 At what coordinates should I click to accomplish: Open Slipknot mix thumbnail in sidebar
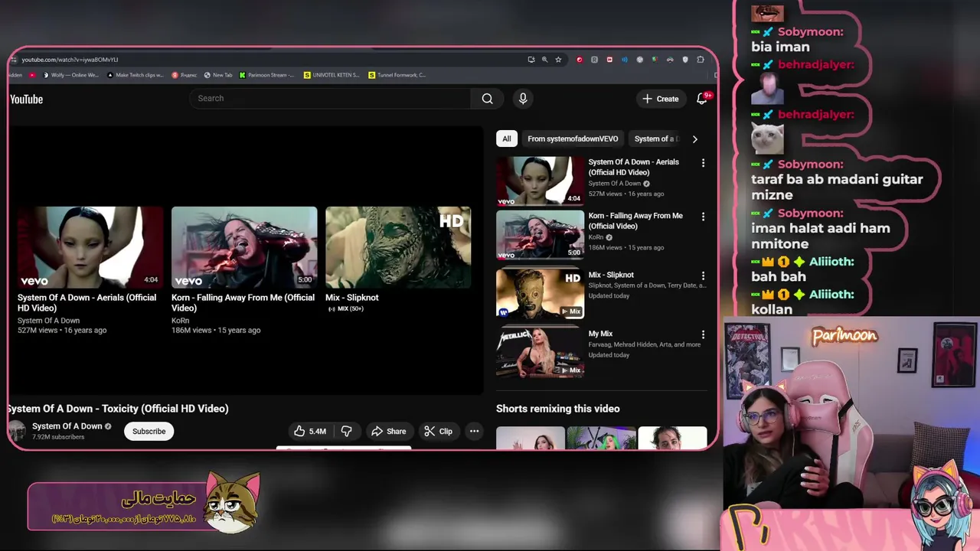[x=540, y=293]
